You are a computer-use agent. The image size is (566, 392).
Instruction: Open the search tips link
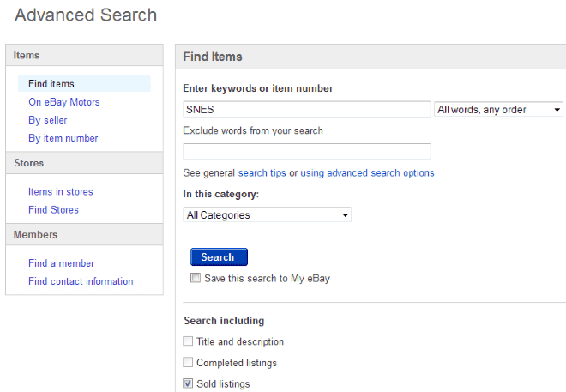tap(262, 173)
